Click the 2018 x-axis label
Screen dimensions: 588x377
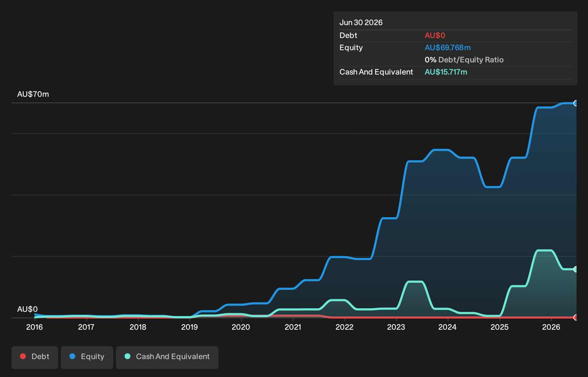(x=138, y=327)
